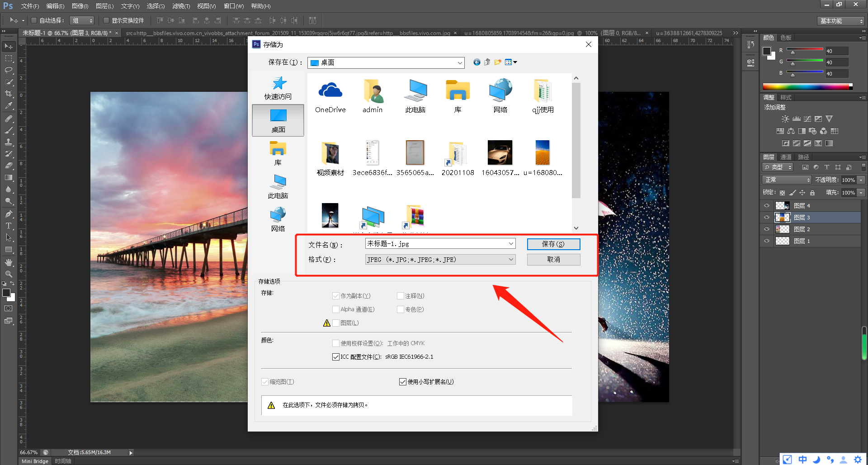Open the 正常 blend mode dropdown
Image resolution: width=868 pixels, height=465 pixels.
pyautogui.click(x=787, y=180)
